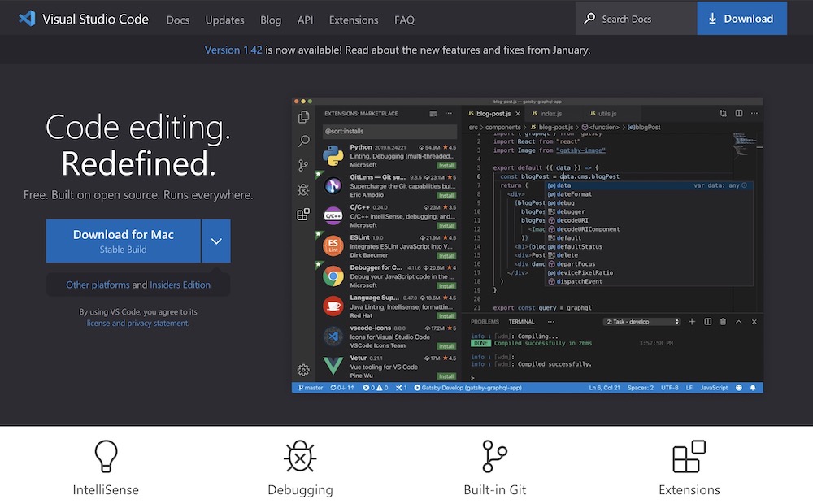The width and height of the screenshot is (813, 504).
Task: Click split terminal icon in panel
Action: tap(708, 321)
